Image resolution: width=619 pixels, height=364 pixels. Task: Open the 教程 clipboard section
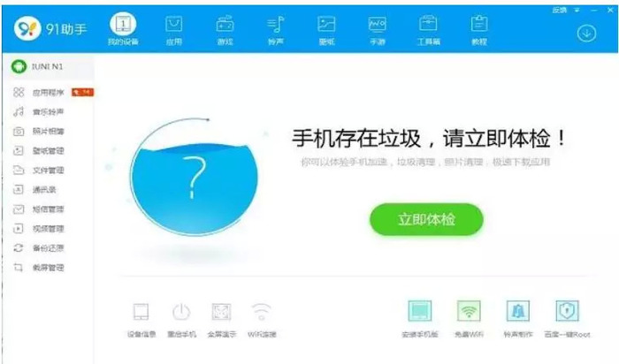[x=479, y=30]
